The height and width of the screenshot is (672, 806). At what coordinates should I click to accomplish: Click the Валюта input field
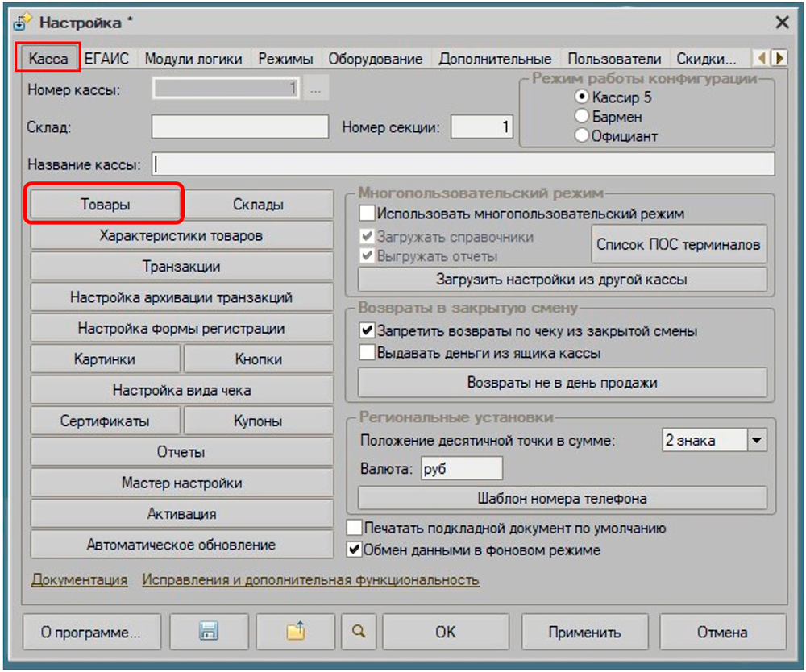pyautogui.click(x=461, y=469)
